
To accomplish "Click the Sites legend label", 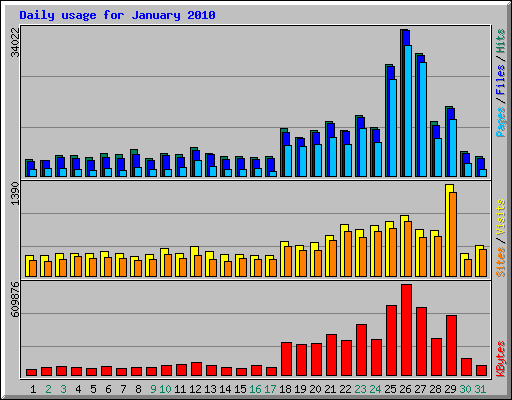I will pyautogui.click(x=501, y=262).
